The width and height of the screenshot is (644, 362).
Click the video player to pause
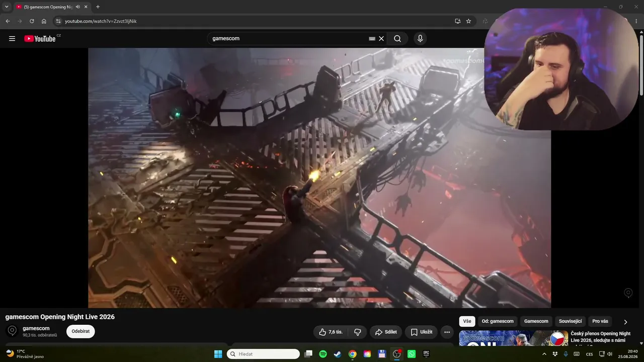319,177
